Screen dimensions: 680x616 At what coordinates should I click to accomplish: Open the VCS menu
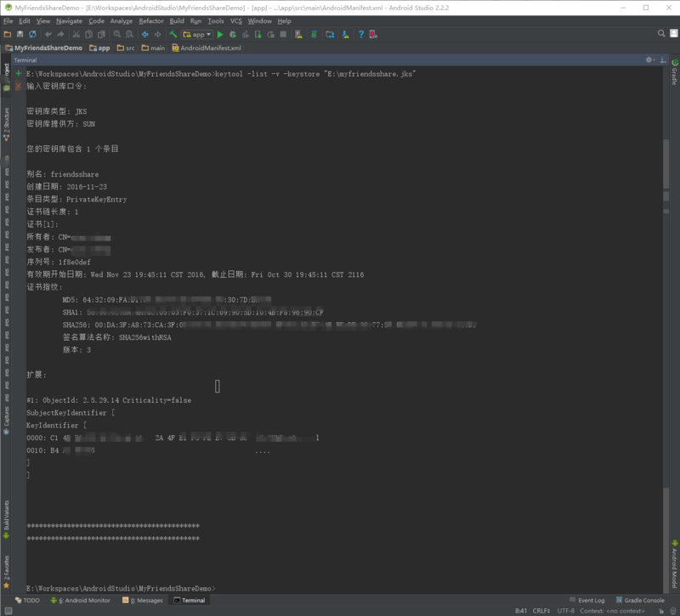click(x=236, y=20)
